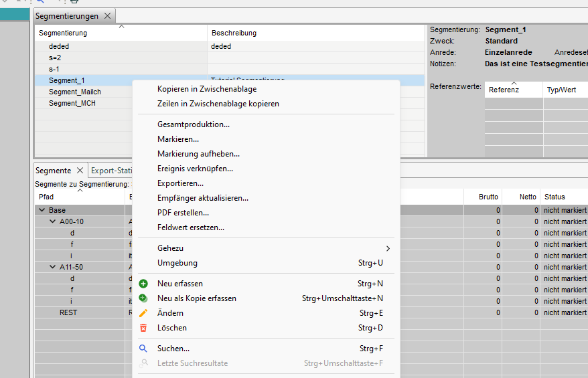Select the Segment_Mailch row

click(x=74, y=92)
